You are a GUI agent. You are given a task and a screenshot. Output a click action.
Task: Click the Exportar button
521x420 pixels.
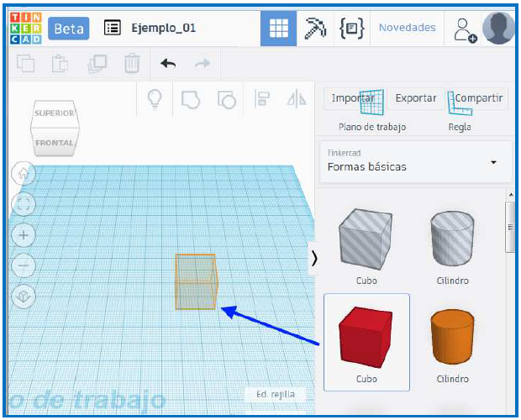pyautogui.click(x=416, y=98)
